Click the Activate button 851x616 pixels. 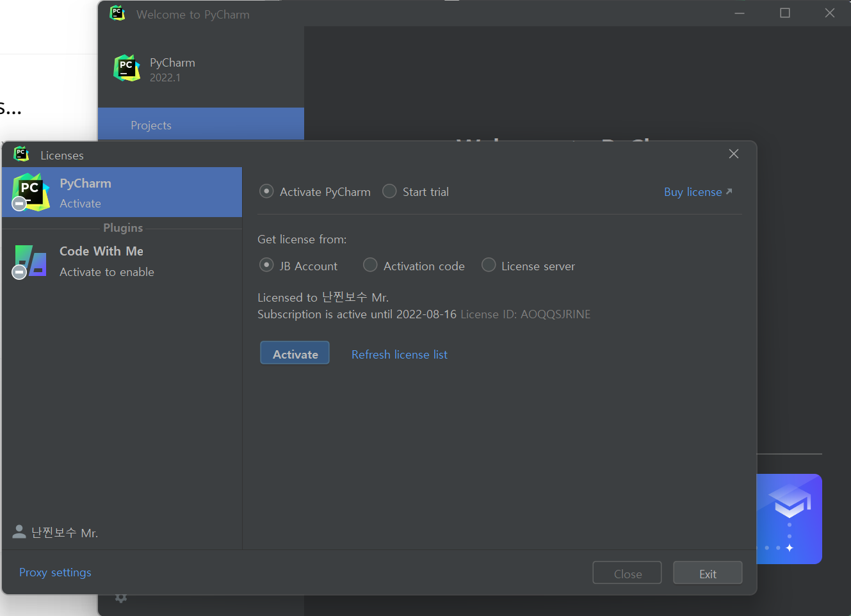(295, 353)
